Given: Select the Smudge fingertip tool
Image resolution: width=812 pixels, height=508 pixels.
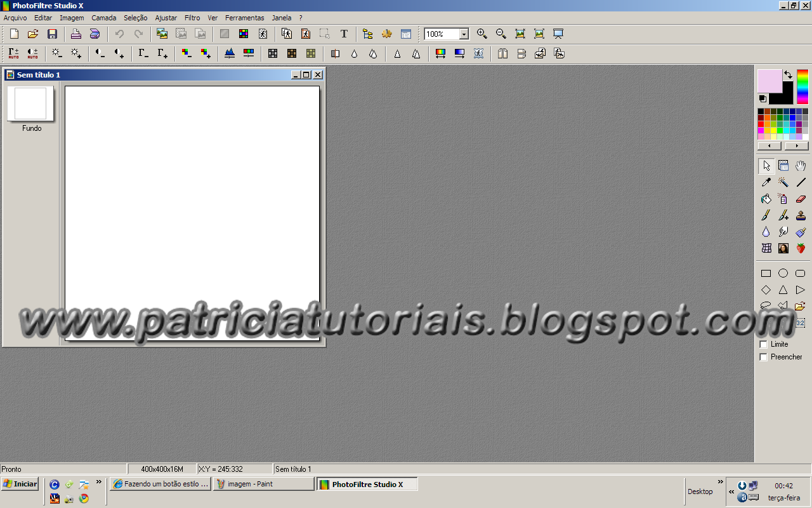Looking at the screenshot, I should (x=783, y=232).
